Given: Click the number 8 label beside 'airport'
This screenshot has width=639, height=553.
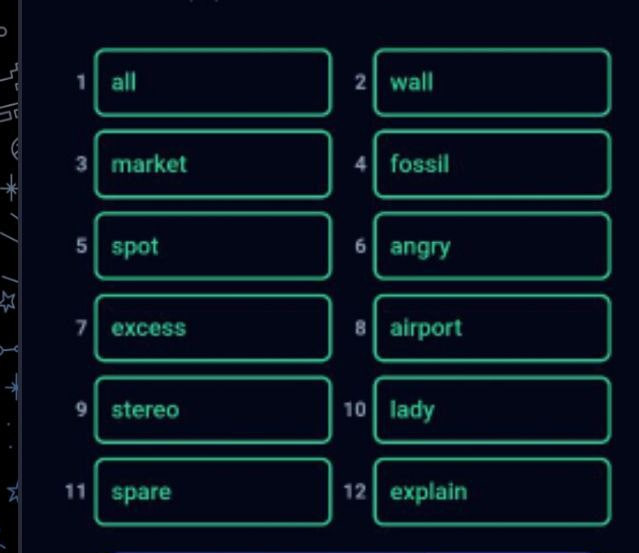Looking at the screenshot, I should [360, 328].
